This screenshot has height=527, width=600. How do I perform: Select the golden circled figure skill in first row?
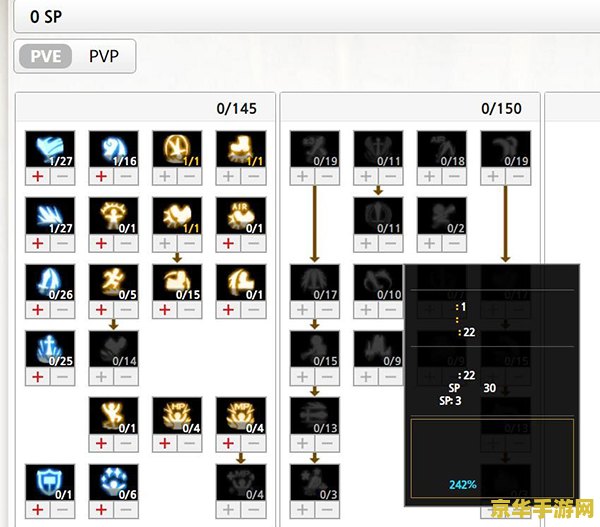177,149
